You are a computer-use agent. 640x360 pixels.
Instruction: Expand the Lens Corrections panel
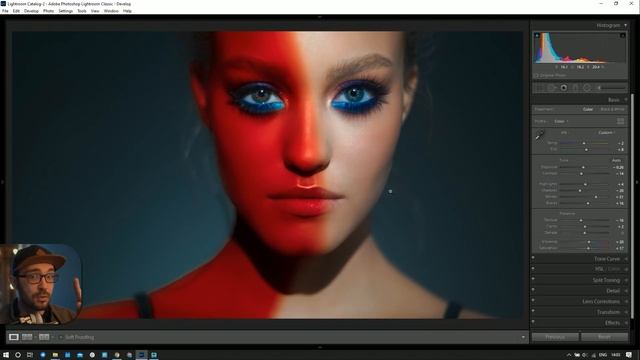coord(626,302)
